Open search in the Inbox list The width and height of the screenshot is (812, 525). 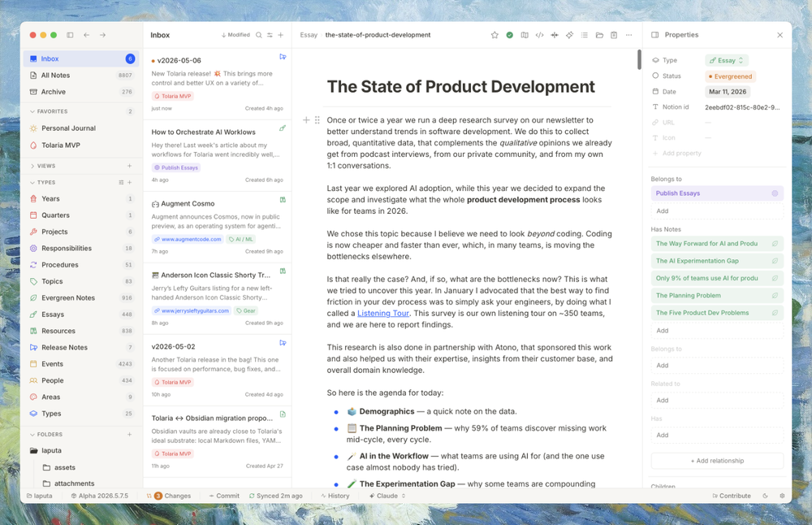click(259, 35)
